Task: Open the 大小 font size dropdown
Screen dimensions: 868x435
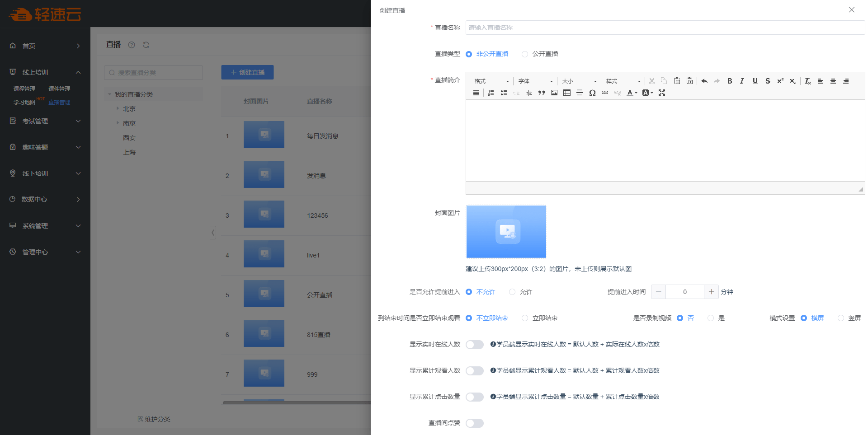Action: click(x=579, y=81)
